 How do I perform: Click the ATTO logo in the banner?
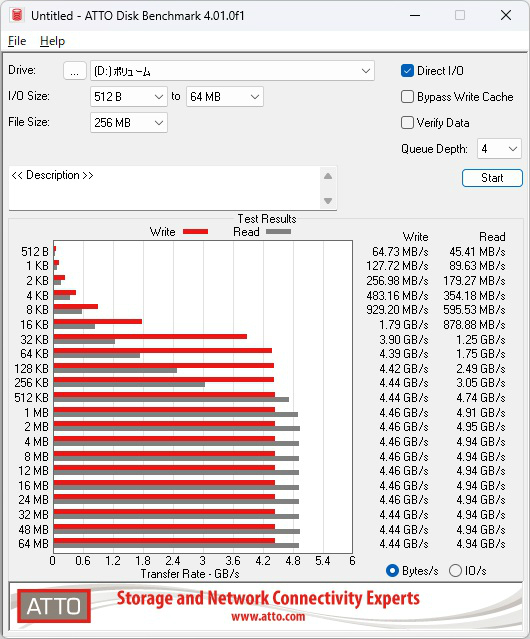coord(54,606)
